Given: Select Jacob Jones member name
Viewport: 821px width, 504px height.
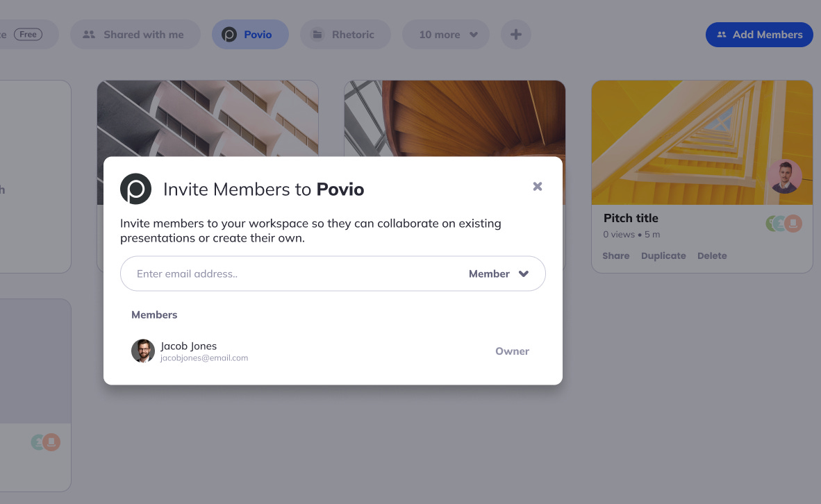Looking at the screenshot, I should coord(188,346).
